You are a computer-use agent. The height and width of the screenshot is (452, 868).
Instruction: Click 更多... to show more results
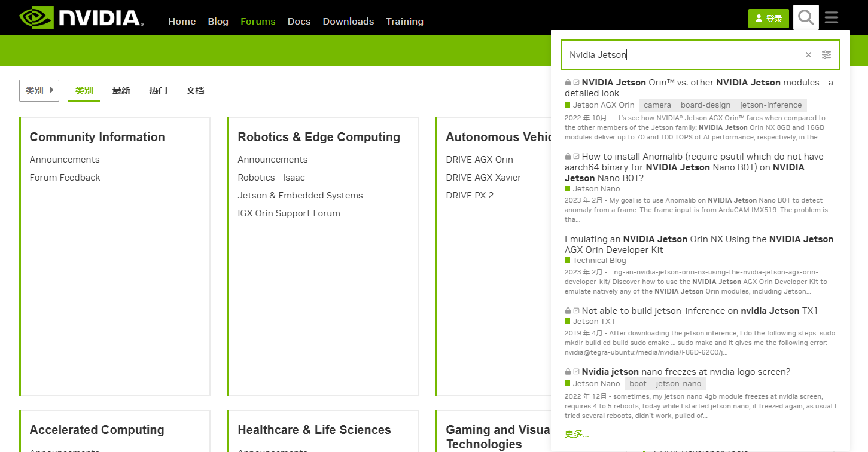(577, 434)
